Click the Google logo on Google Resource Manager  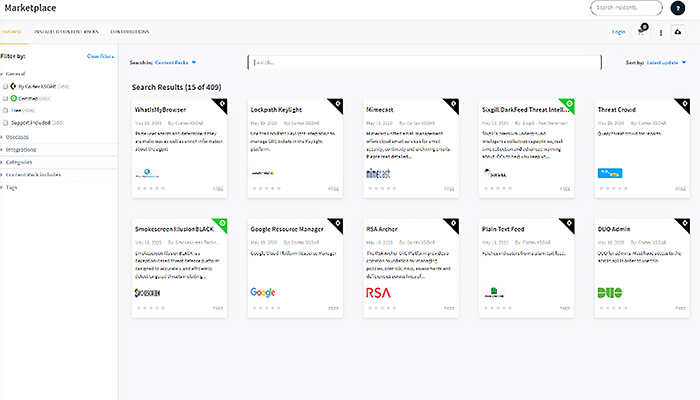263,292
